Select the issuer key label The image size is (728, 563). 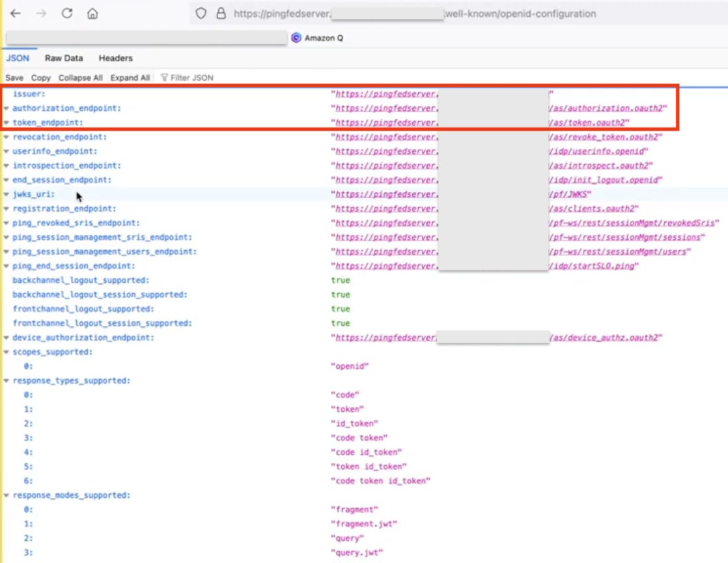[29, 94]
